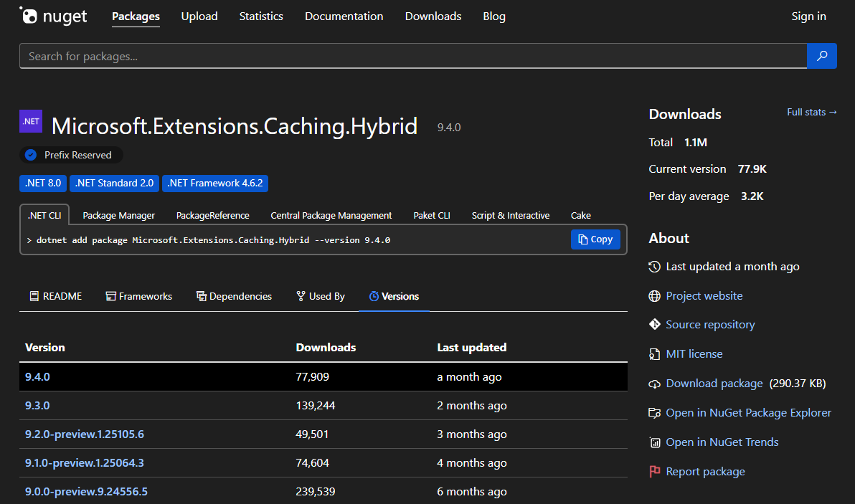The image size is (855, 504).
Task: Open the Project website link
Action: click(704, 296)
